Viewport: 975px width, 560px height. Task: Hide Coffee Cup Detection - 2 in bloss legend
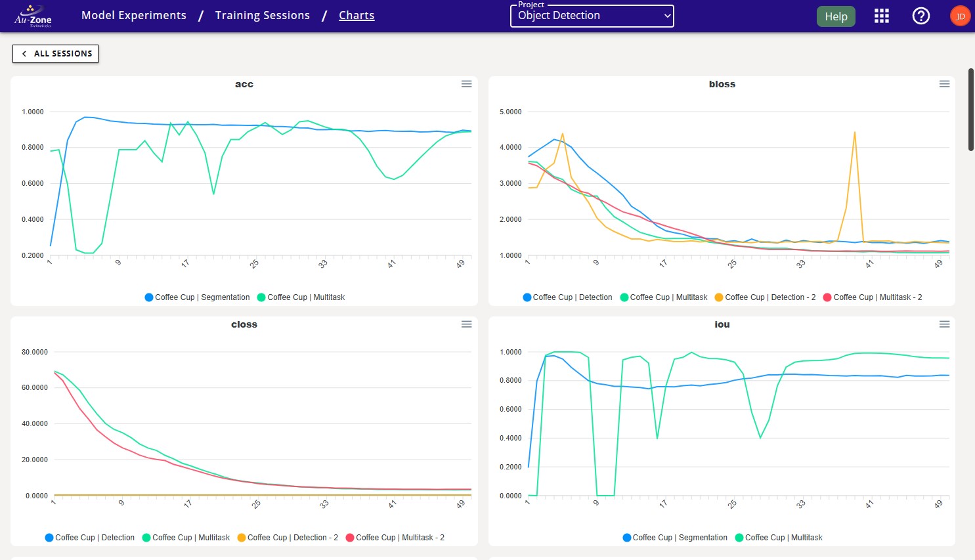(x=764, y=297)
